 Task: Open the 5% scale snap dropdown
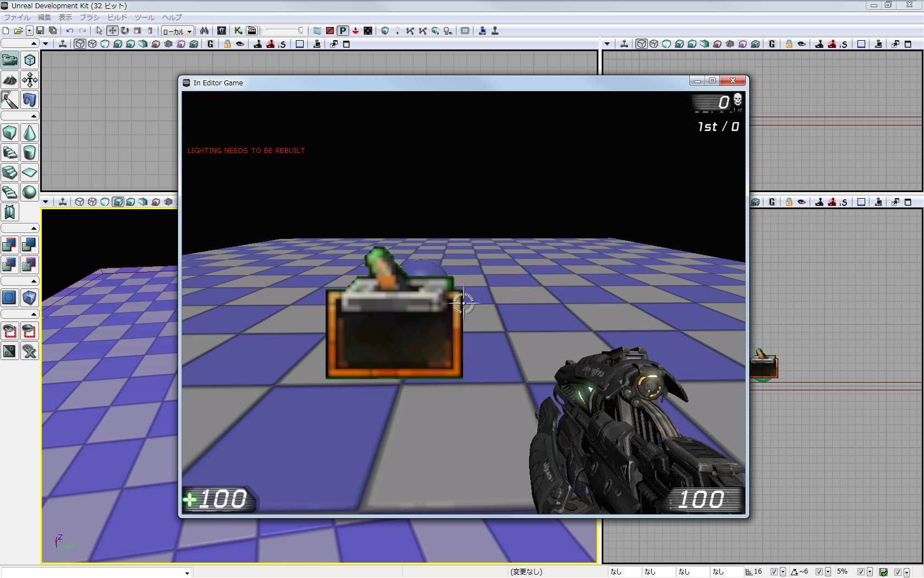870,572
